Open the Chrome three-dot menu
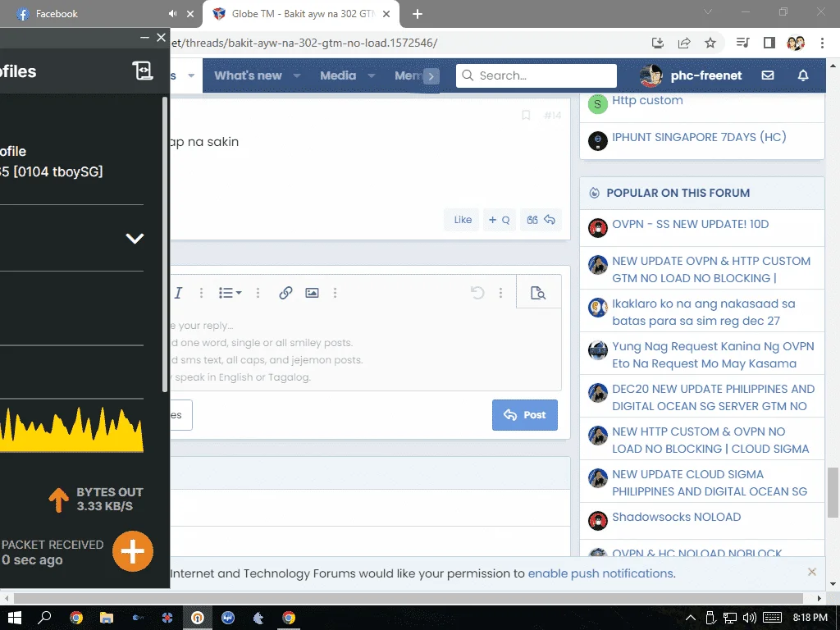This screenshot has height=630, width=840. click(x=822, y=43)
